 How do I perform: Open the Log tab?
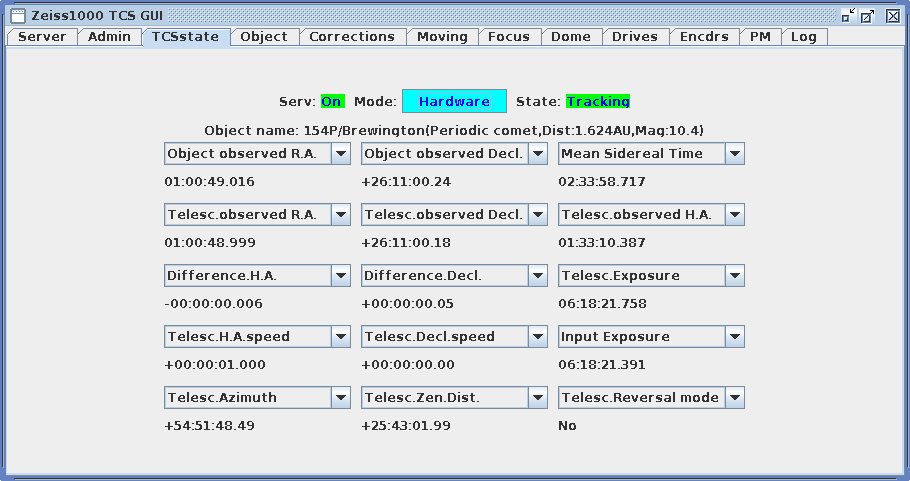(x=804, y=37)
